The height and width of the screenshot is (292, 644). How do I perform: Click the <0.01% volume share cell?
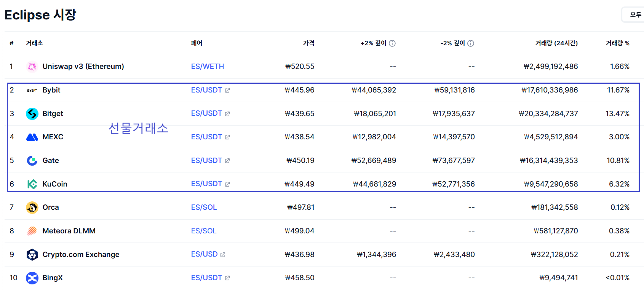point(617,278)
